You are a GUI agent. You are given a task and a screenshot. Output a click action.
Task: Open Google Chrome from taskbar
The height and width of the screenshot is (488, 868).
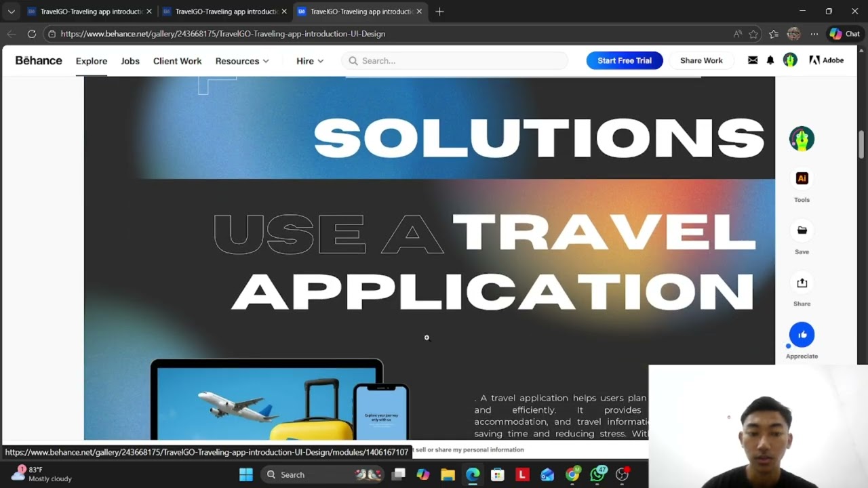tap(572, 474)
